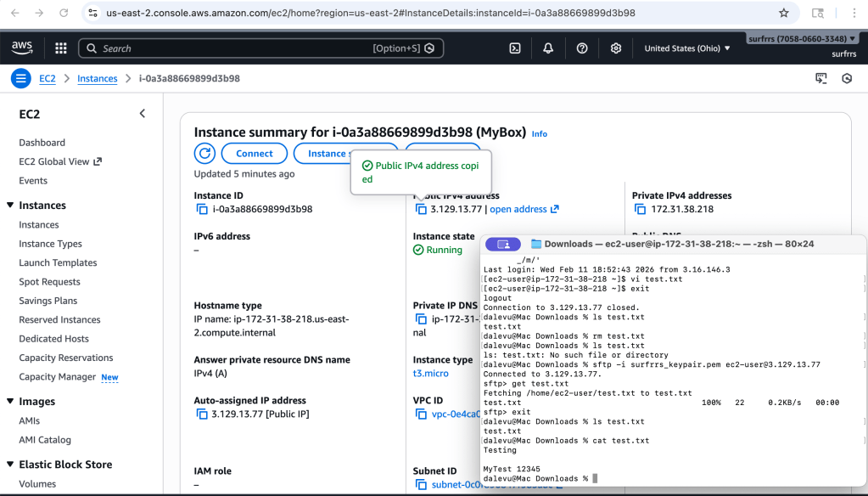The width and height of the screenshot is (868, 496).
Task: Click the Connect button
Action: tap(254, 153)
